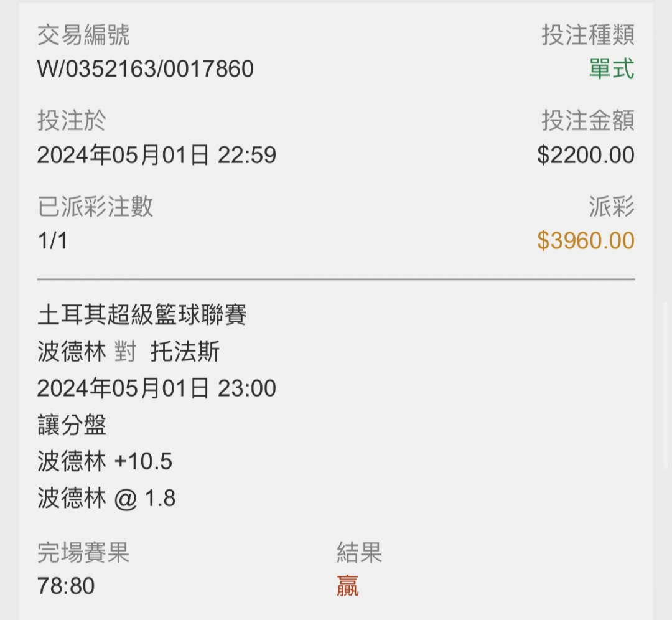Click the 交易編號 label
Image resolution: width=672 pixels, height=620 pixels.
pos(83,35)
